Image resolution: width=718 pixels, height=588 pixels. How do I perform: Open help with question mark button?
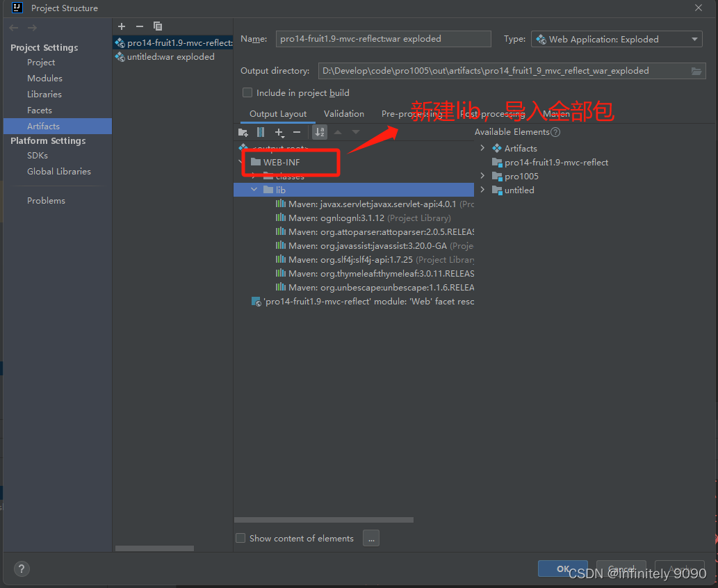(21, 569)
